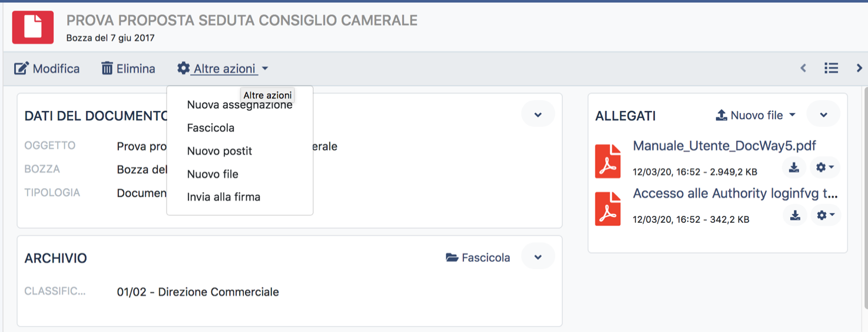This screenshot has height=332, width=868.
Task: Download Manuale_Utente_DocWay5.pdf with its download icon
Action: pyautogui.click(x=794, y=167)
